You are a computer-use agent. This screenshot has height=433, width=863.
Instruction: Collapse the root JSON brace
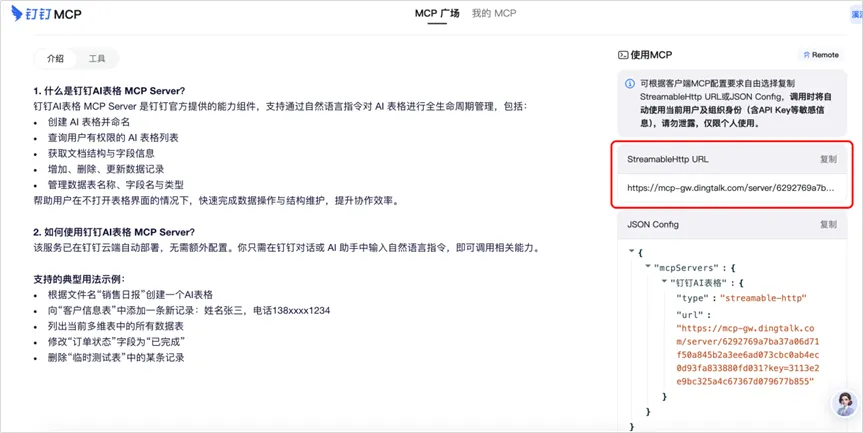632,251
